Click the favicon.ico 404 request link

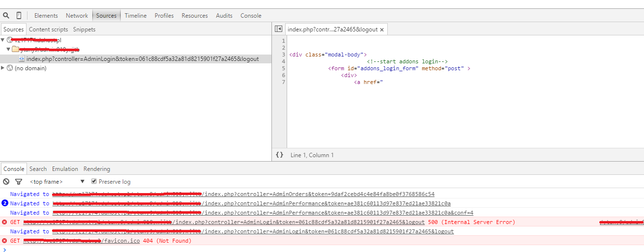tap(81, 241)
